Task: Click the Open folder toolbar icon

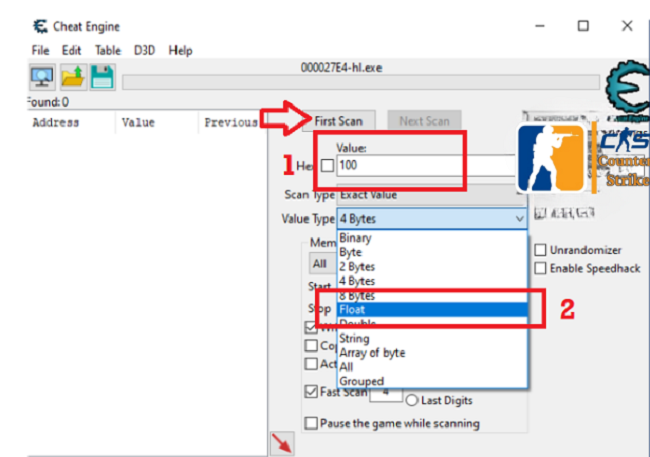Action: coord(72,77)
